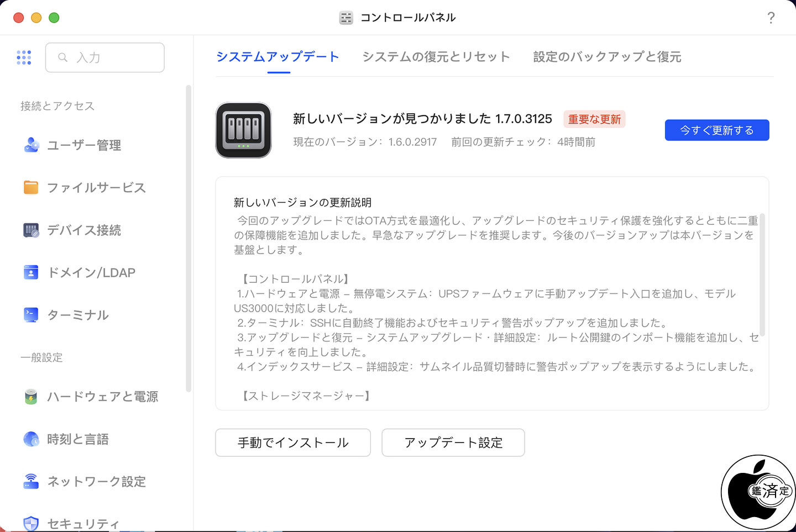Open the apps grid icon beside search
The image size is (796, 532).
click(x=24, y=57)
